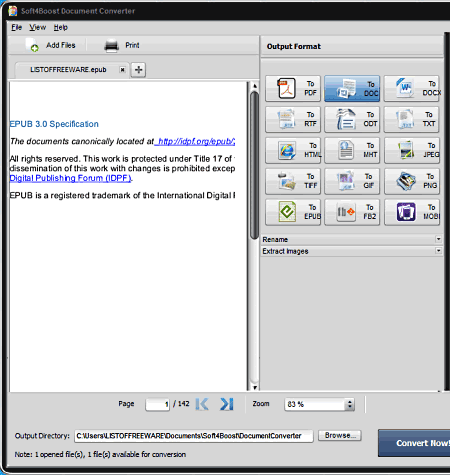
Task: Select the To PDF output format
Action: pos(293,88)
